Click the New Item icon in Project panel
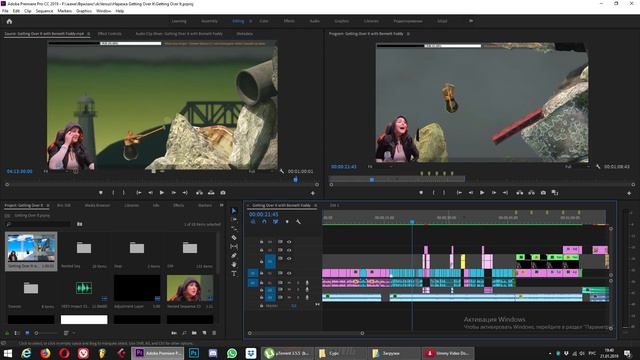This screenshot has width=640, height=360. [x=204, y=333]
